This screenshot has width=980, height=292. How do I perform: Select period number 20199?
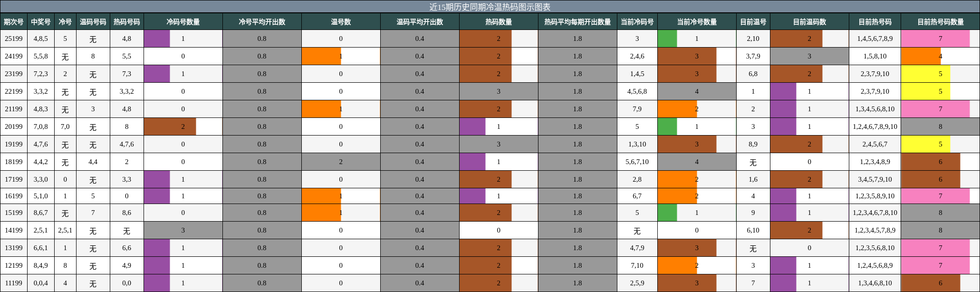coord(14,127)
